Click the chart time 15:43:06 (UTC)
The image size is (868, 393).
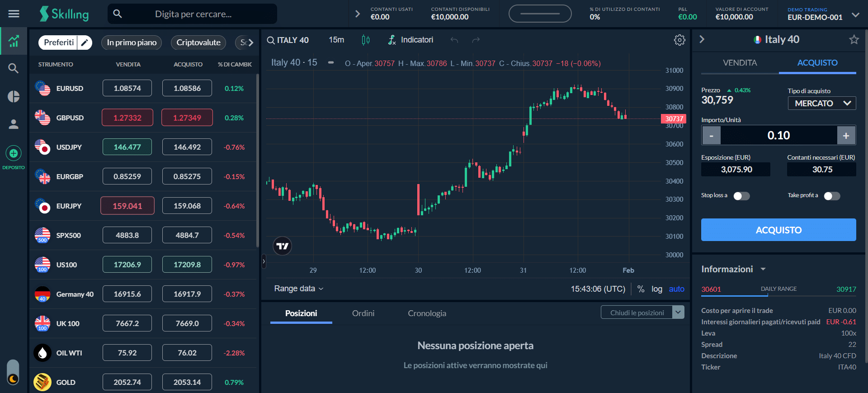(x=598, y=289)
